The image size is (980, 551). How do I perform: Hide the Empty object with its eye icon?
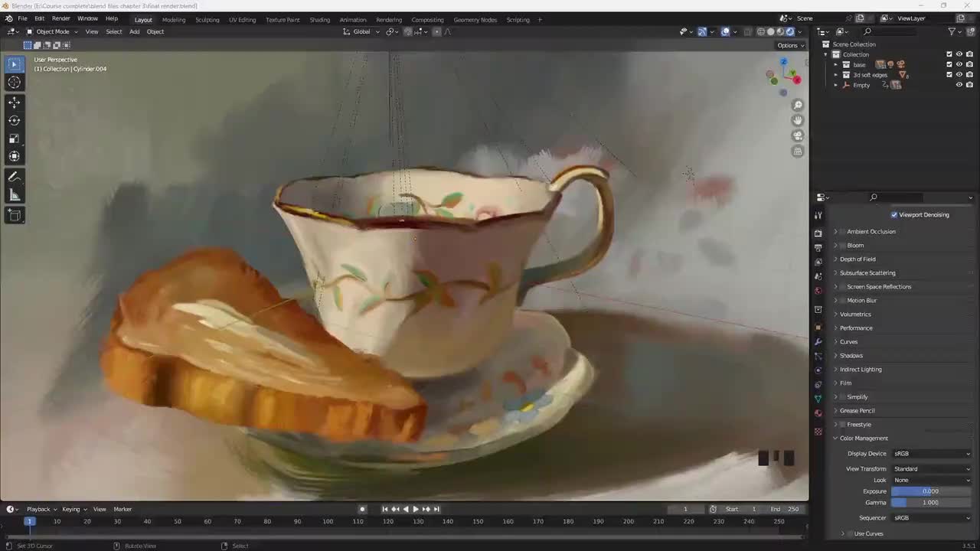click(x=959, y=85)
